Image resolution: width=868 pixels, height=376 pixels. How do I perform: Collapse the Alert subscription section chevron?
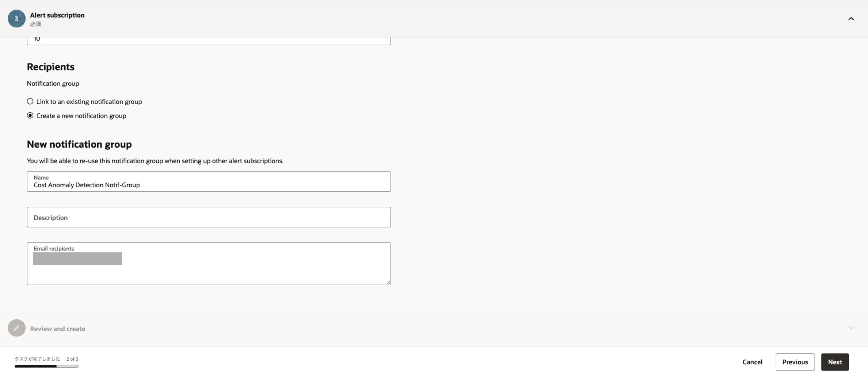[851, 19]
